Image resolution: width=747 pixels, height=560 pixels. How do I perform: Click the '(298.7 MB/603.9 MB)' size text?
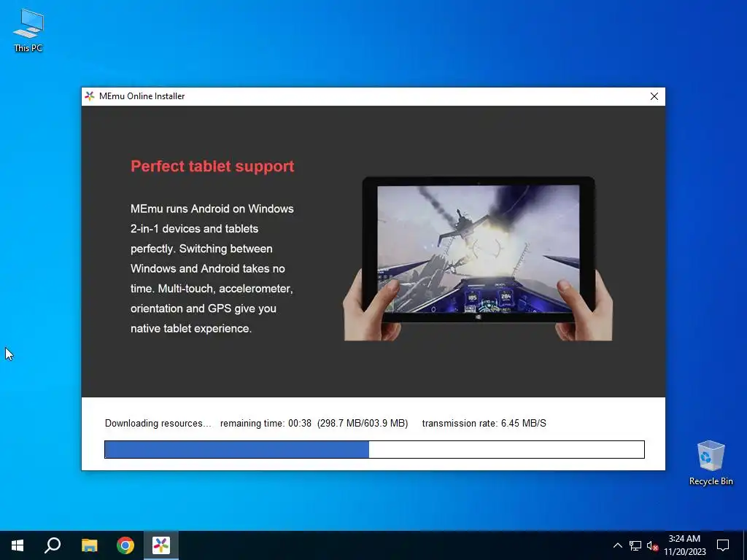coord(363,424)
